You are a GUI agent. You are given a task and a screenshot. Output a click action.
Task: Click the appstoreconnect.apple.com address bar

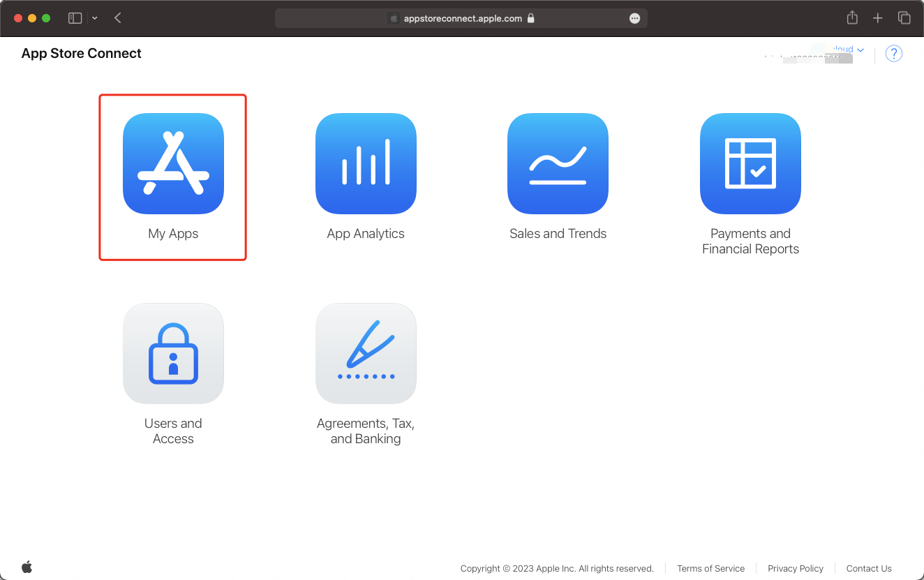[x=461, y=19]
